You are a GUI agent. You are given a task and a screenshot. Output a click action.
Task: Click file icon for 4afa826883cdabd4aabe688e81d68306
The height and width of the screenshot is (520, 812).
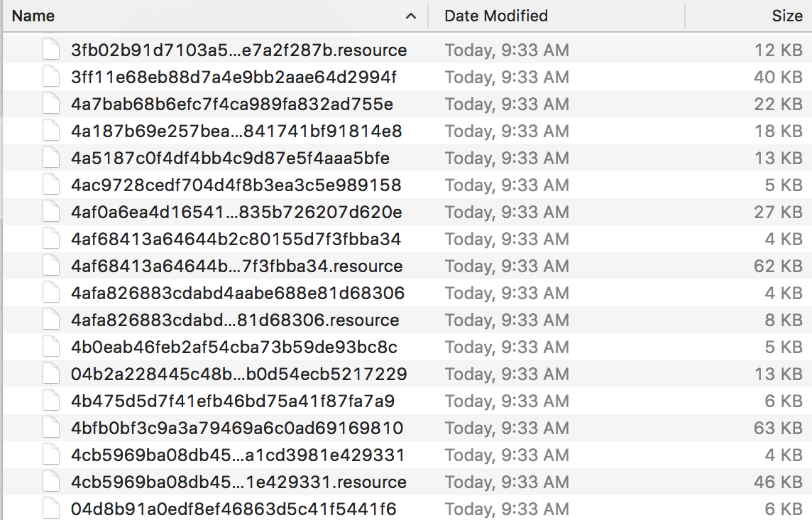tap(51, 293)
